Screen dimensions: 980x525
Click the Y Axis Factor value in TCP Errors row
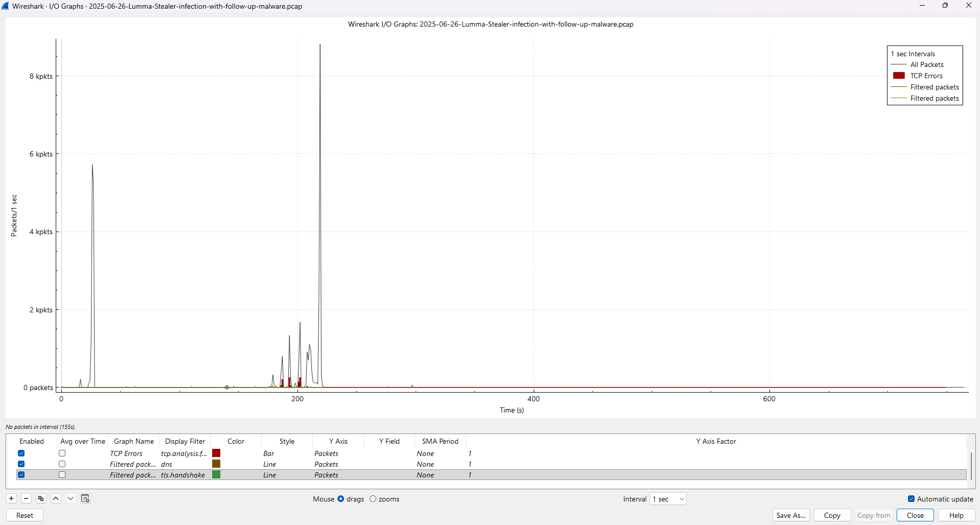point(470,453)
